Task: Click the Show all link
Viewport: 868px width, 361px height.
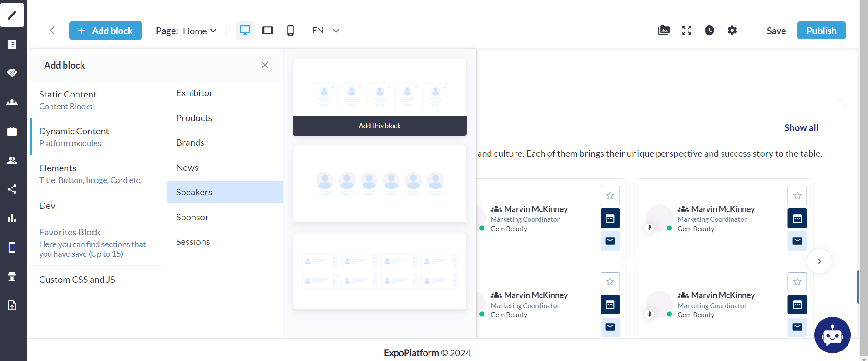Action: (801, 128)
